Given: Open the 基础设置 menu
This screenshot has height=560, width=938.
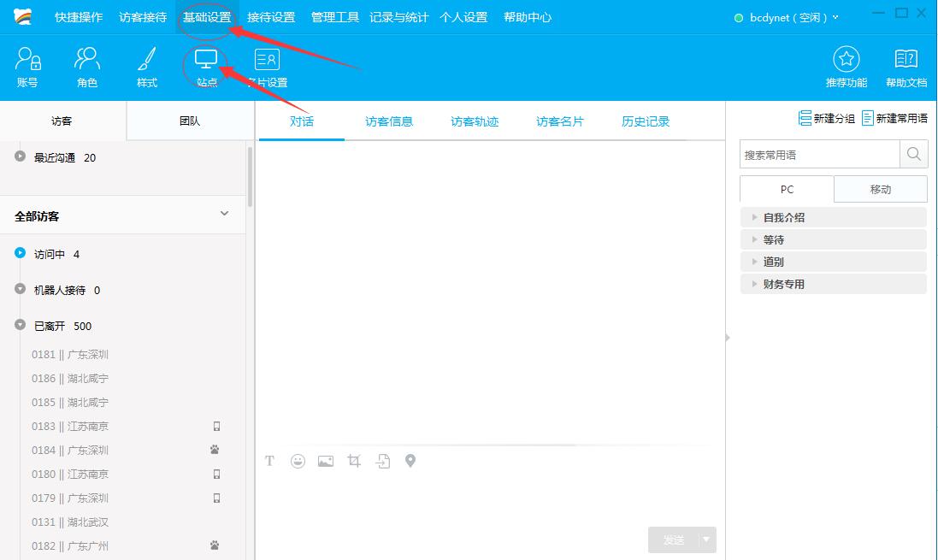Looking at the screenshot, I should 206,16.
